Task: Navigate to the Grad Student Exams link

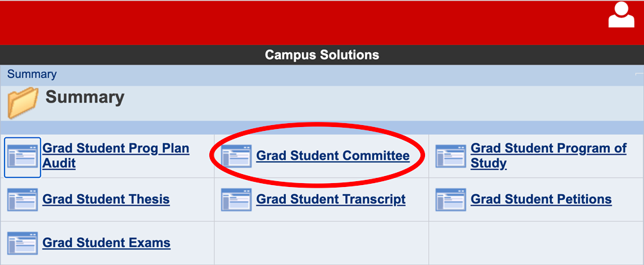Action: coord(106,243)
